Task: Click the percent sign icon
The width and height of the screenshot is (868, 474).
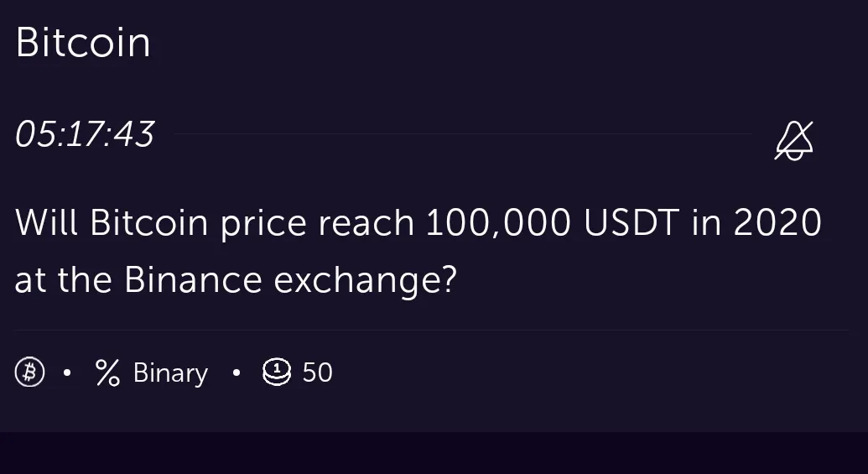Action: point(107,372)
